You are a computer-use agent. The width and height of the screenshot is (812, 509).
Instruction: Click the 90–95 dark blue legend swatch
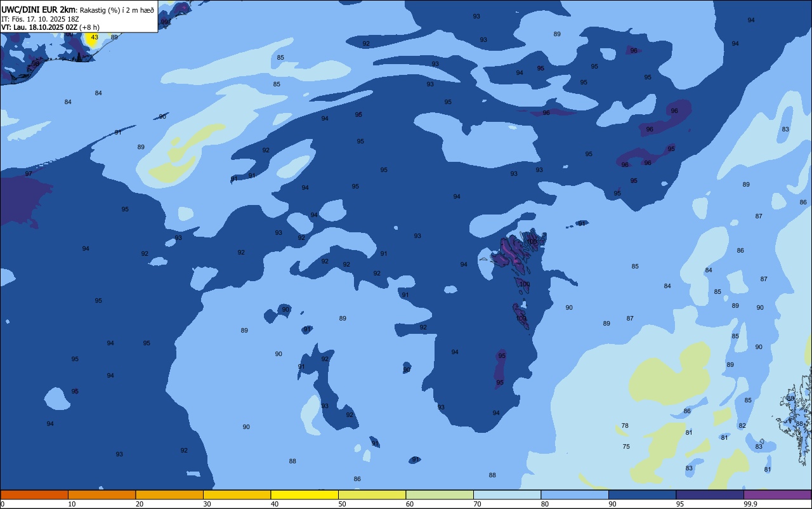642,494
